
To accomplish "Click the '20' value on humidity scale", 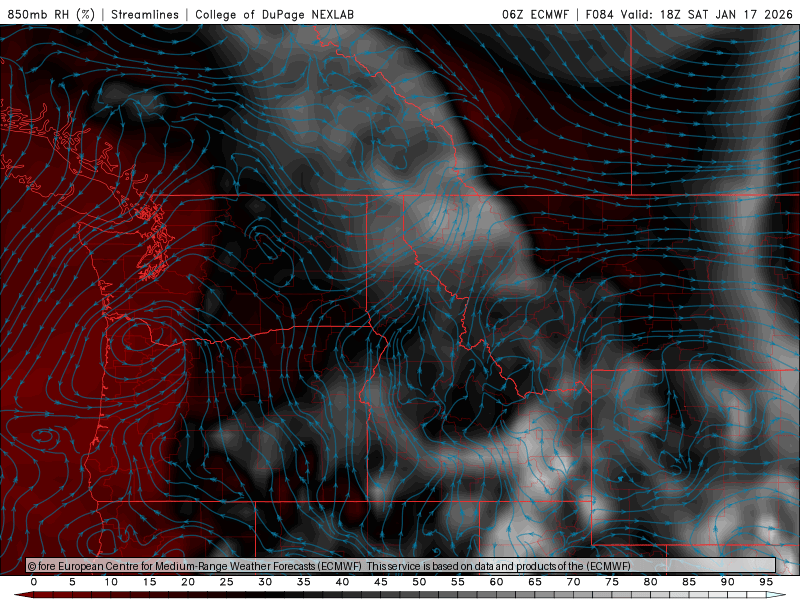I will click(x=188, y=582).
